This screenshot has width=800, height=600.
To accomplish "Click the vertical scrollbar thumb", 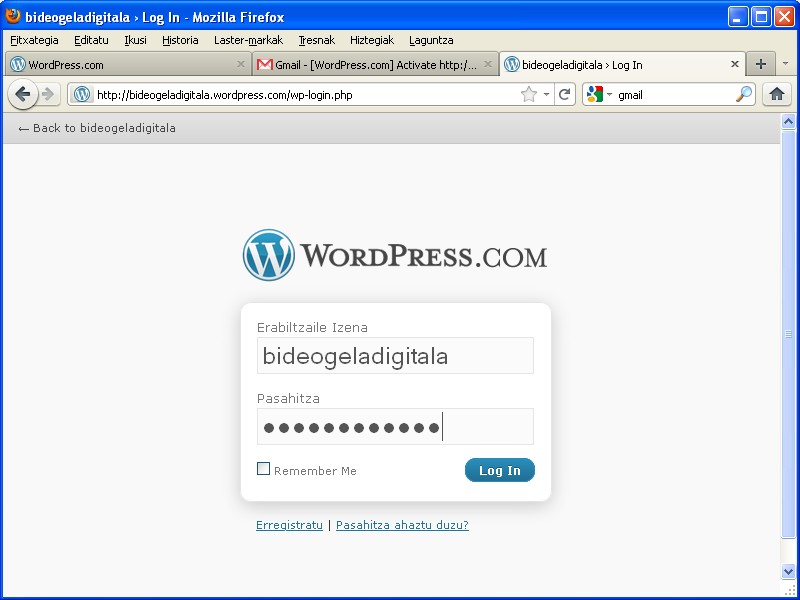I will pyautogui.click(x=788, y=333).
